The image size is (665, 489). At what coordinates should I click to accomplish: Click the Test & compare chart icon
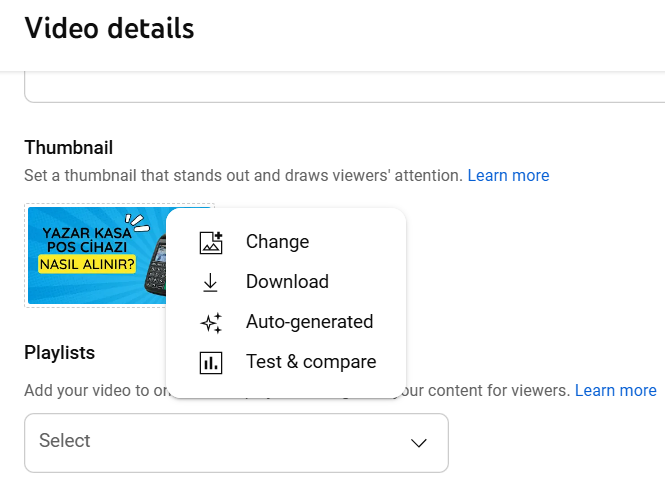[211, 363]
